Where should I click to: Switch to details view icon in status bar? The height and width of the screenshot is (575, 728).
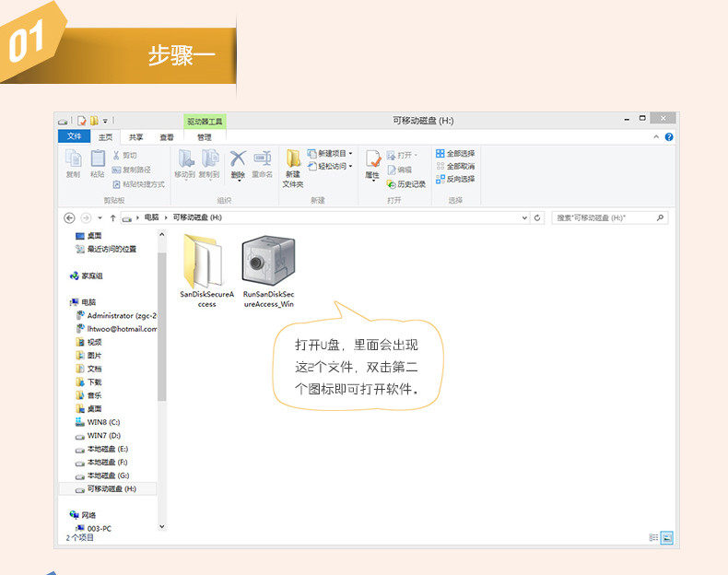pyautogui.click(x=653, y=537)
